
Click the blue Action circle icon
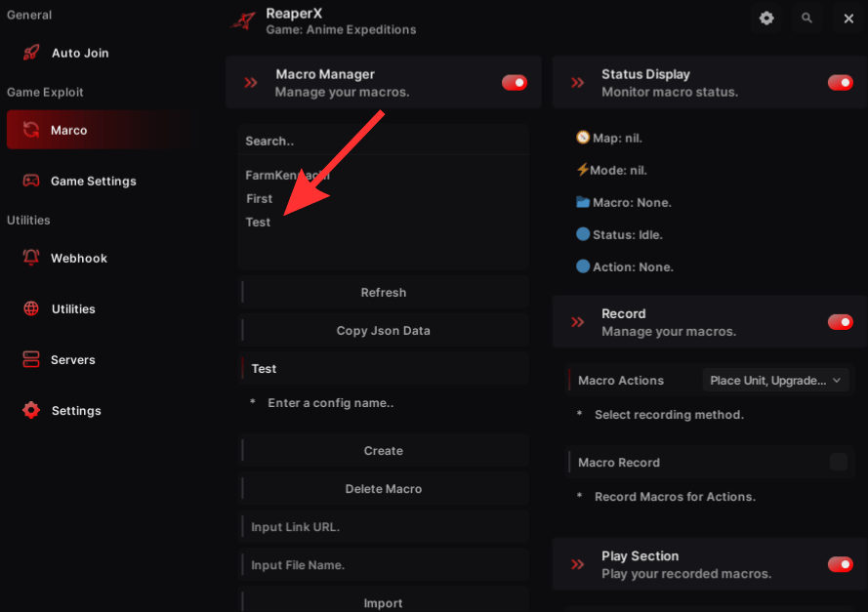click(x=582, y=266)
